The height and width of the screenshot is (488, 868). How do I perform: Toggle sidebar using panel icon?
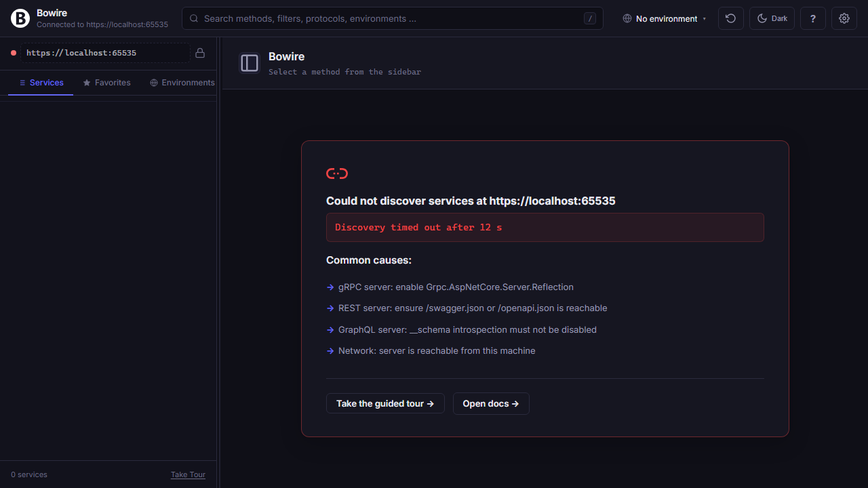click(250, 63)
